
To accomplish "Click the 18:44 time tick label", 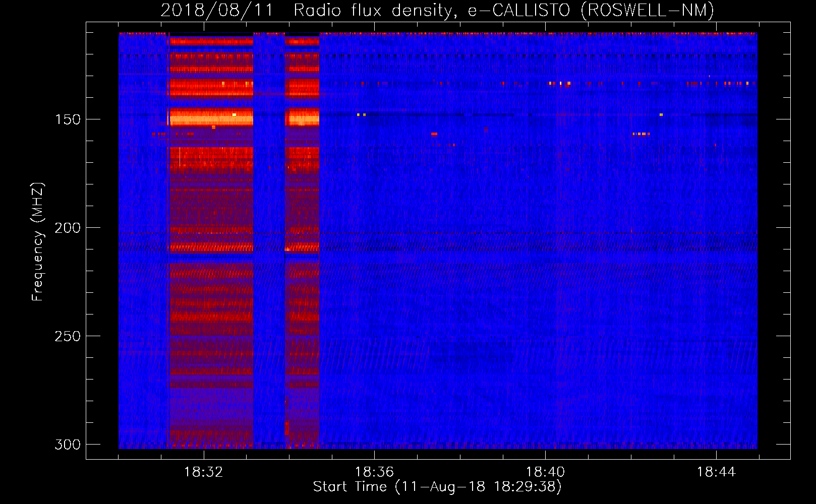I will tap(716, 472).
